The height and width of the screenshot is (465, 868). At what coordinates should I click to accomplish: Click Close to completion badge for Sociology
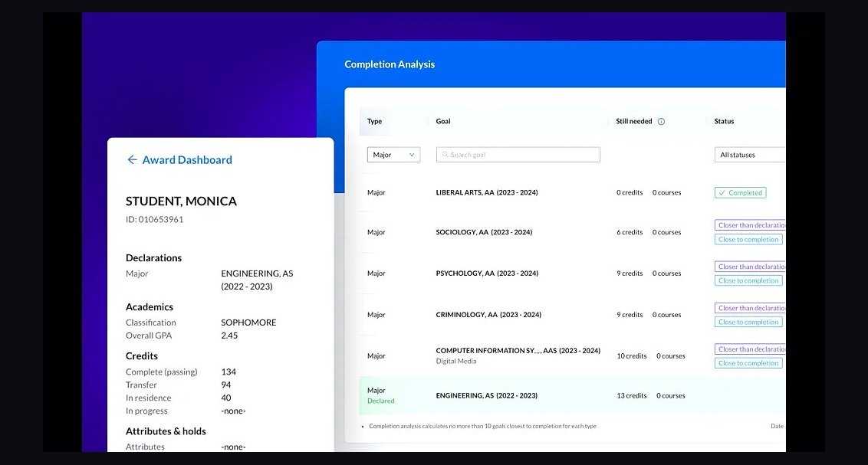[748, 240]
